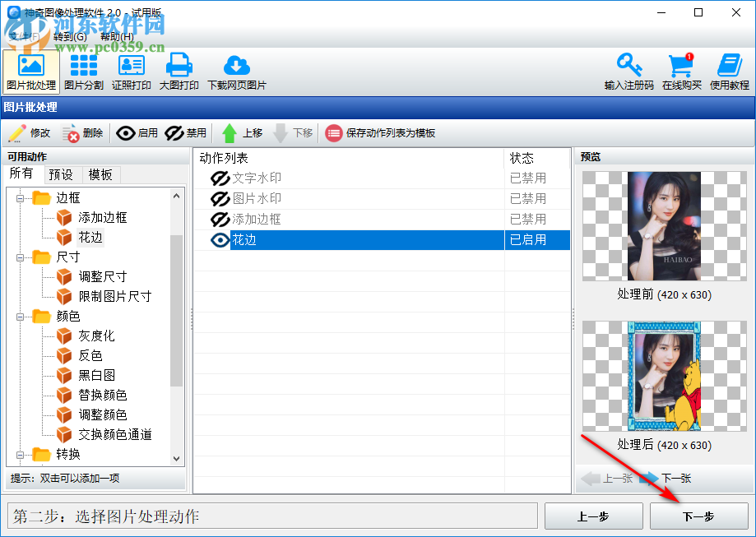
Task: Select the 边框 folder label
Action: tap(68, 198)
